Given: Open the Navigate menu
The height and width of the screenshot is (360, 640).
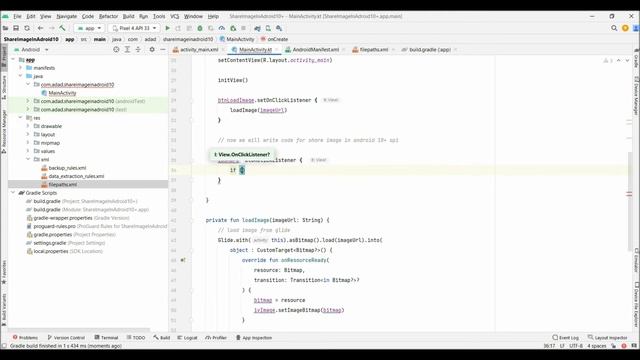Looking at the screenshot, I should click(x=67, y=16).
